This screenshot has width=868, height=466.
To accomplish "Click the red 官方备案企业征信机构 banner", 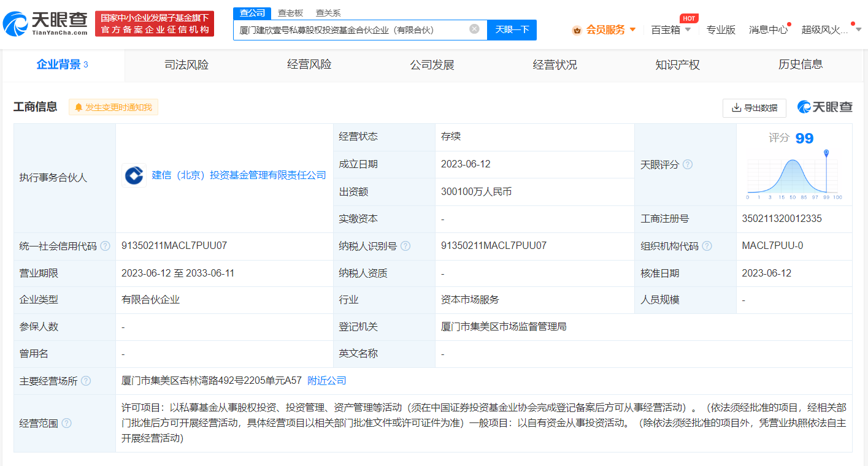I will [155, 24].
